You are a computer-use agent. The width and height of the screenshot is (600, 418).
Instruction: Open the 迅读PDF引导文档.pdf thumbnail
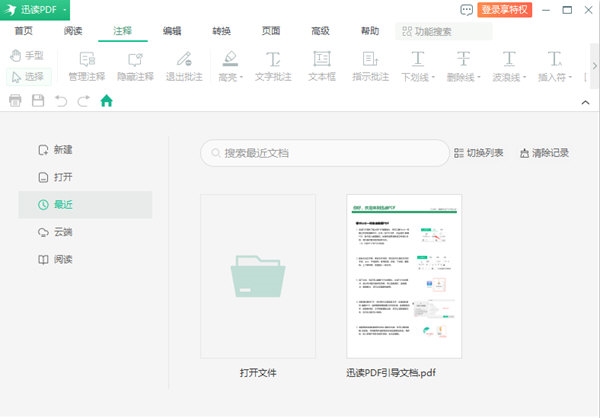point(404,276)
